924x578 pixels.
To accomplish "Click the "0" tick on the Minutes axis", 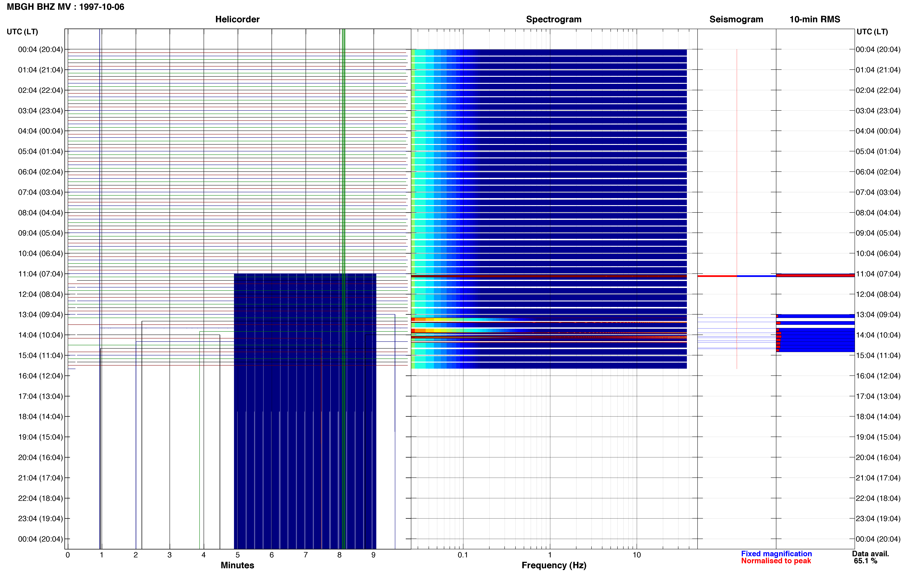I will (68, 555).
